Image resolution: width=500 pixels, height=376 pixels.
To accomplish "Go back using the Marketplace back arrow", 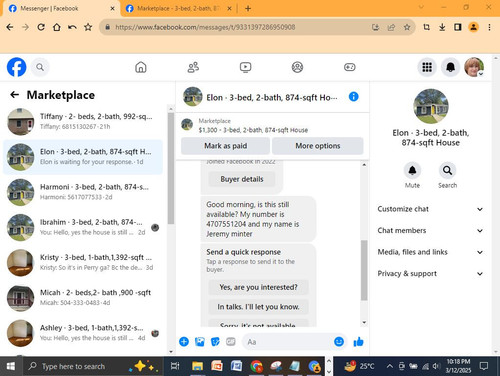I will (14, 95).
